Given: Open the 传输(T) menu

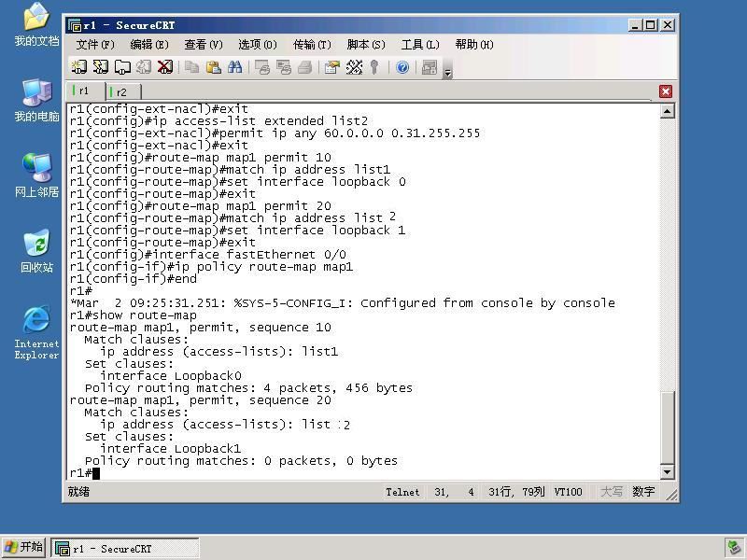Looking at the screenshot, I should [312, 45].
